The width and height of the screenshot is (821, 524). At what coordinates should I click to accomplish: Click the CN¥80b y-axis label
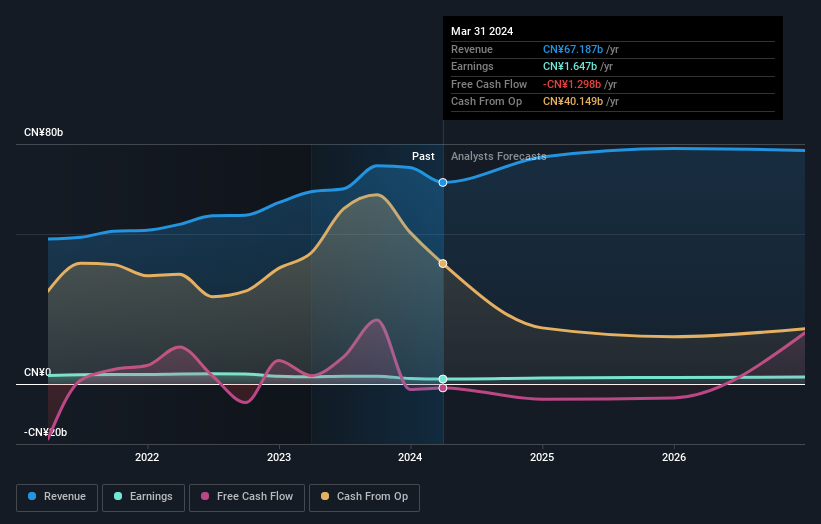click(x=43, y=132)
